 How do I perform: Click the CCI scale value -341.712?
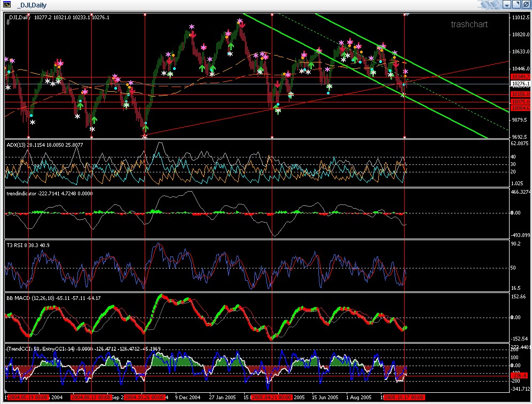tap(520, 389)
